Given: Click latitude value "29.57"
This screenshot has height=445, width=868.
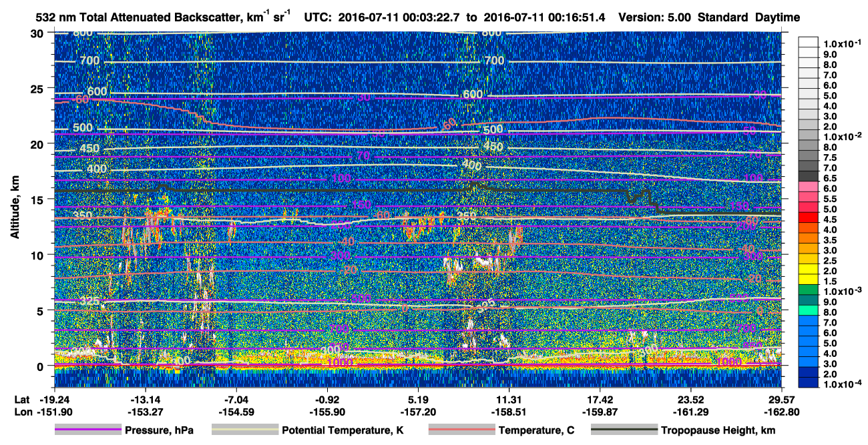Looking at the screenshot, I should coord(782,399).
